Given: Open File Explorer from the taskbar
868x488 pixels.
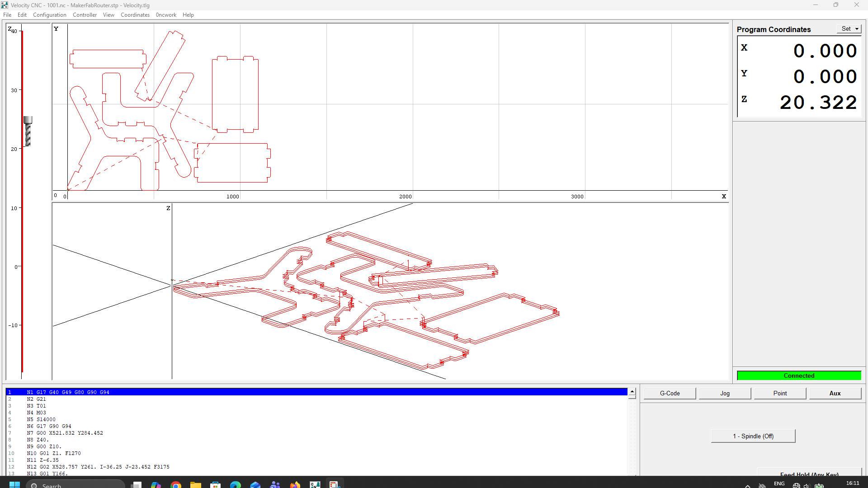Looking at the screenshot, I should (x=195, y=485).
